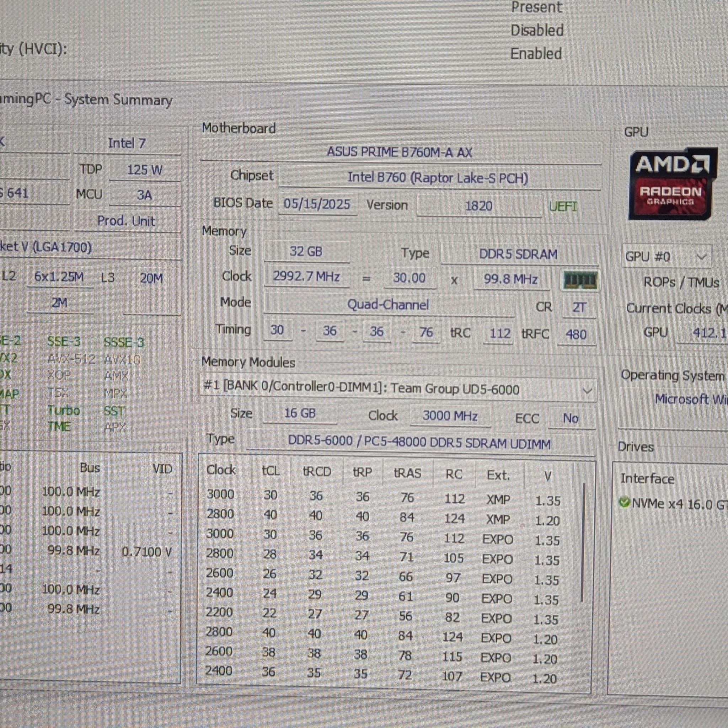Viewport: 728px width, 728px height.
Task: Click the ECC value No
Action: point(571,418)
